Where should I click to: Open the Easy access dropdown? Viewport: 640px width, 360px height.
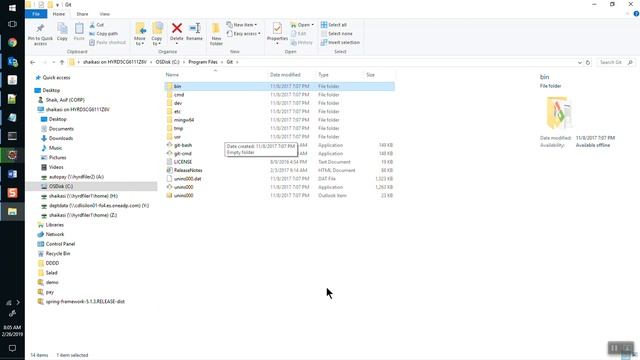[243, 33]
